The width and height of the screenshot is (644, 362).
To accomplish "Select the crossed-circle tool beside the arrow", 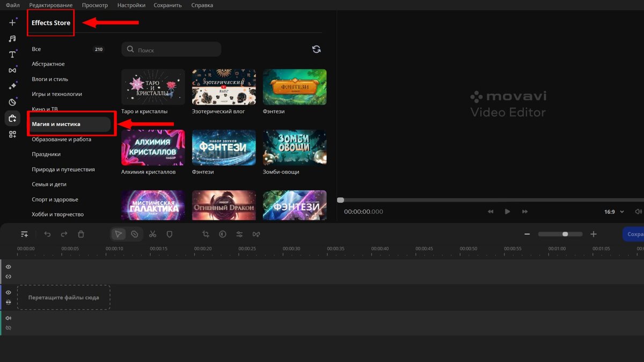I will click(x=135, y=234).
